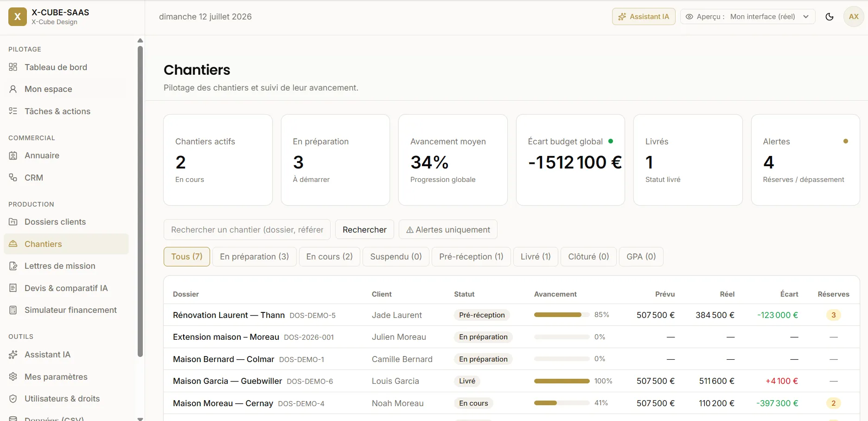868x421 pixels.
Task: Open Tableau de bord in sidebar
Action: click(66, 67)
